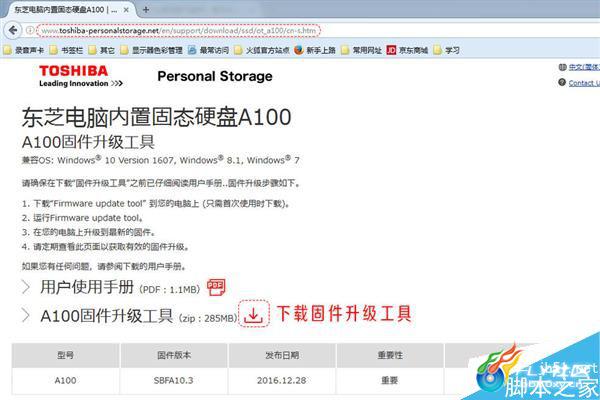Click the red PDF icon
Viewport: 600px width, 400px height.
[x=216, y=287]
